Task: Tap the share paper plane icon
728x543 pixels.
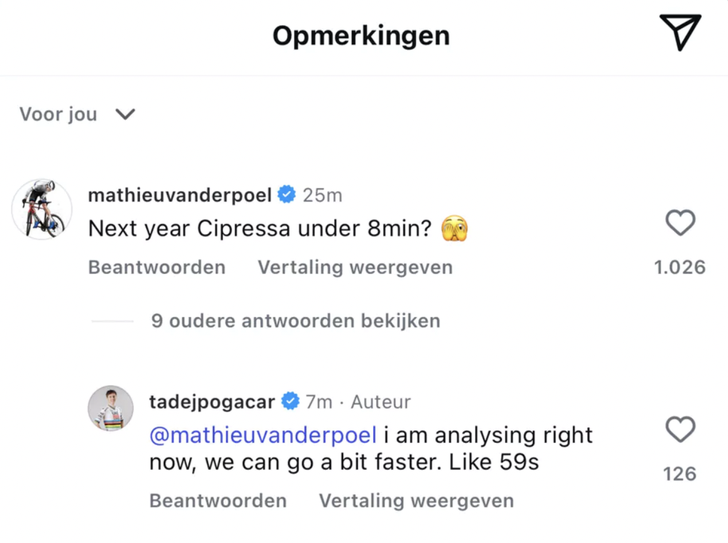Action: (x=680, y=33)
